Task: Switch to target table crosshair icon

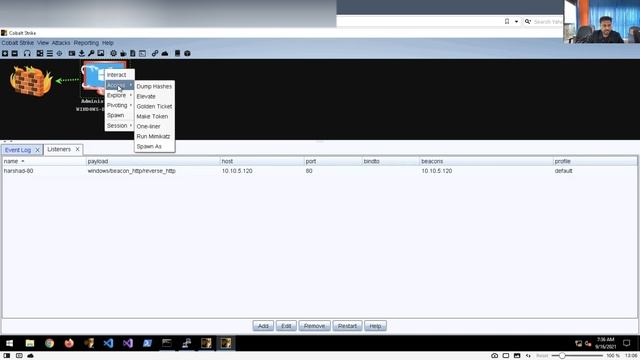Action: click(x=59, y=53)
